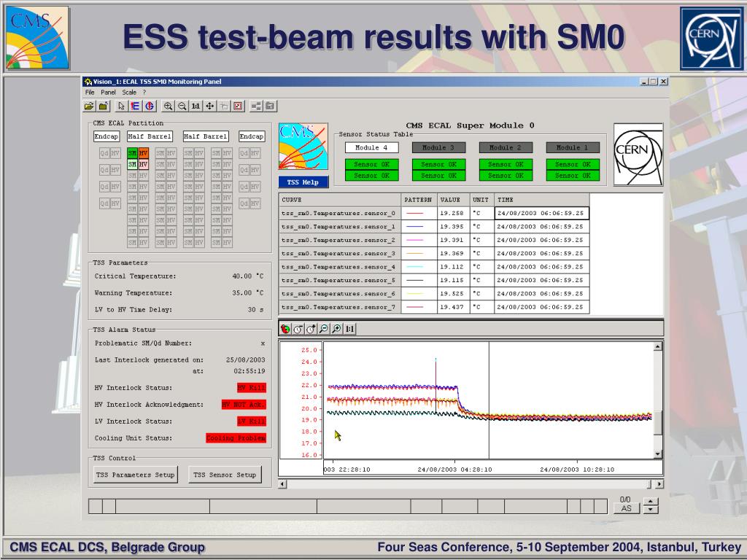Image resolution: width=747 pixels, height=560 pixels.
Task: Click the left Endcap partition label
Action: 107,136
